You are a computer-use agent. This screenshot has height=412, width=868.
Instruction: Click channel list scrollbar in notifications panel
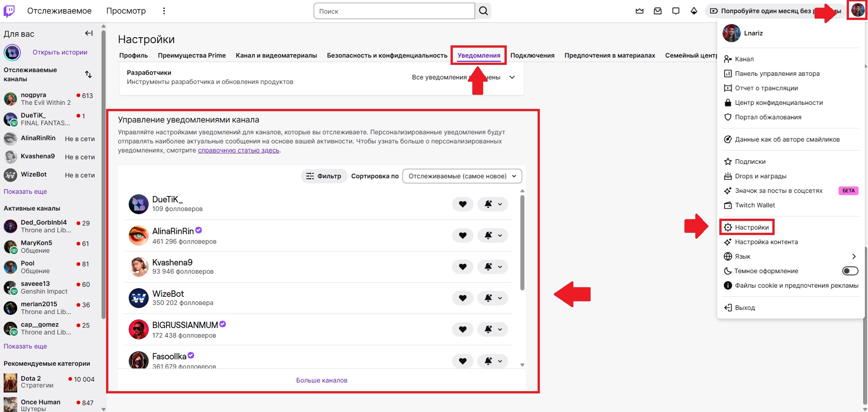pyautogui.click(x=522, y=243)
